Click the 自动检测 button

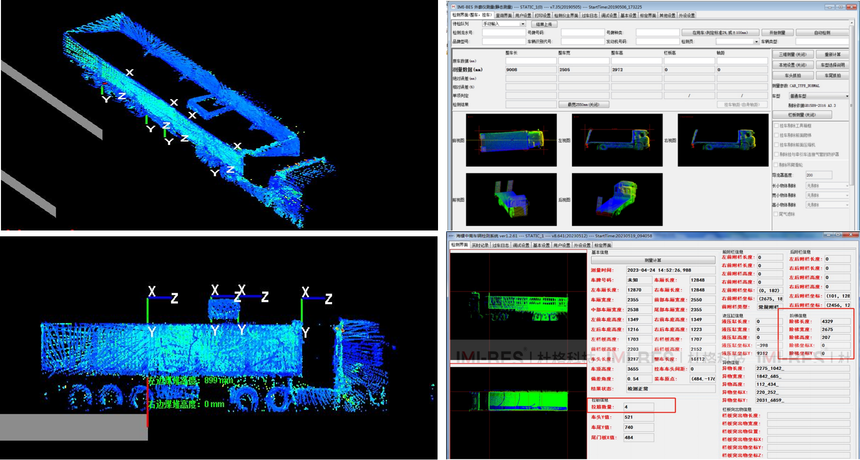(822, 33)
